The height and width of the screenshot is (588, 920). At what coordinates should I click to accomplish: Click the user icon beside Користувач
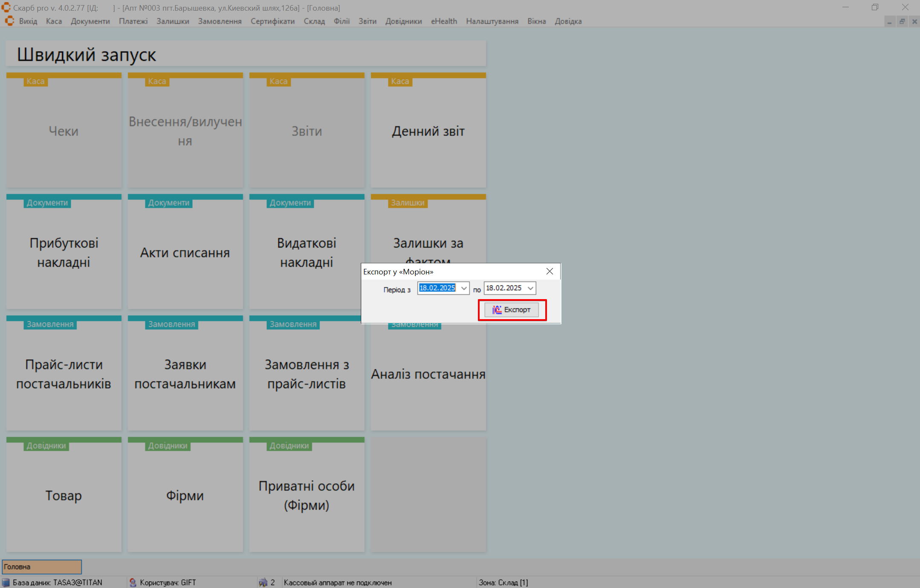click(133, 582)
